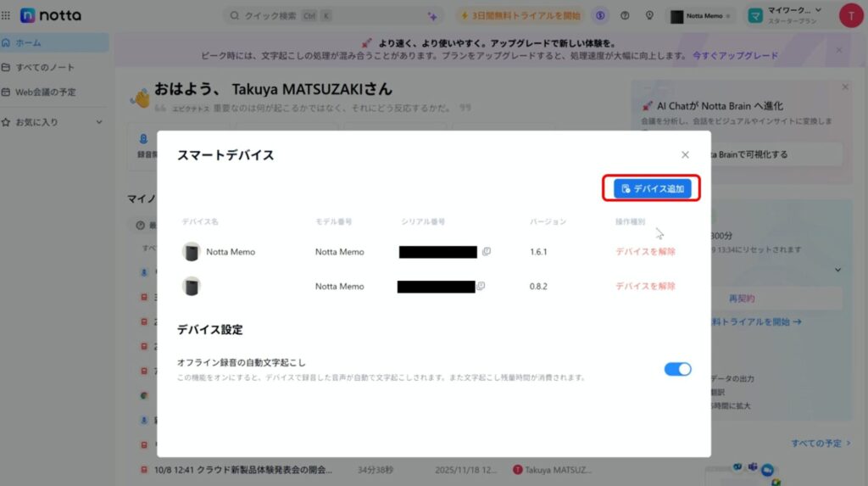Click the クイック検索 search field
Image resolution: width=868 pixels, height=486 pixels.
pyautogui.click(x=322, y=15)
